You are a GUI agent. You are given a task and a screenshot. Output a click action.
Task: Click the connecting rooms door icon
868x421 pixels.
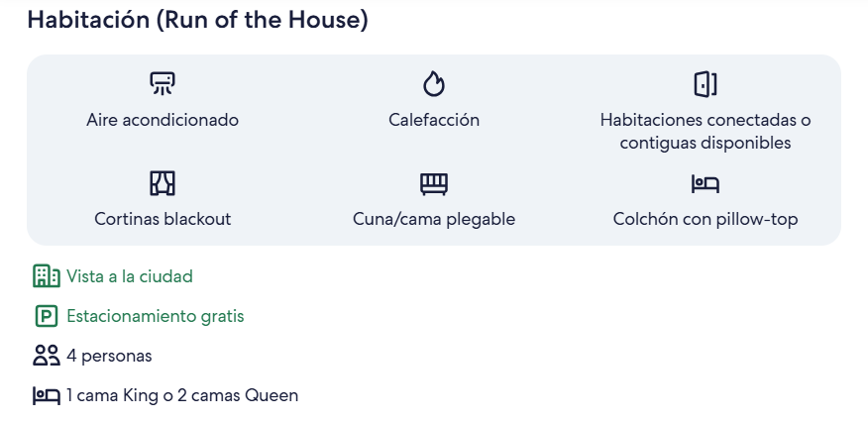click(x=705, y=84)
